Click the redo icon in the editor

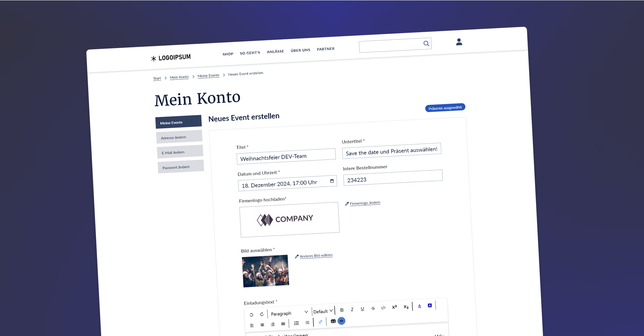pyautogui.click(x=262, y=314)
